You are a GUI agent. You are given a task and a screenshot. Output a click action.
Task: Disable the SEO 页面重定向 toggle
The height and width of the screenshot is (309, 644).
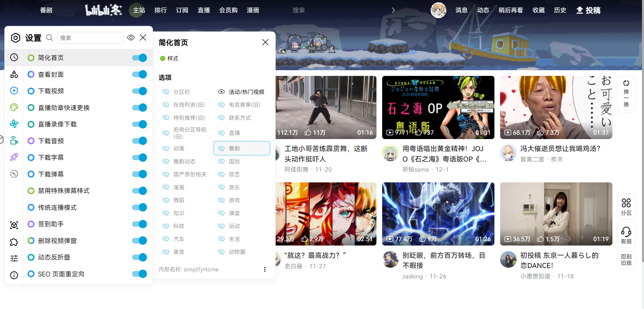click(139, 274)
